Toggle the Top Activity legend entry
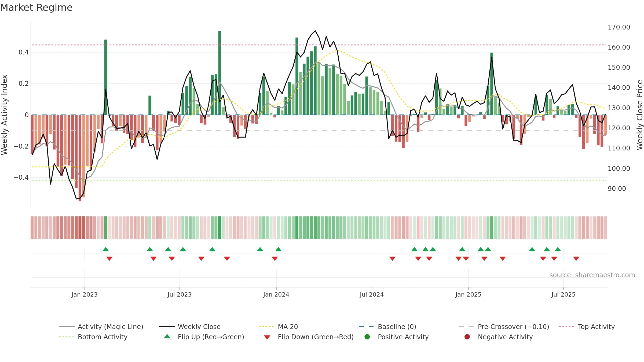Image resolution: width=644 pixels, height=362 pixels. (x=587, y=327)
